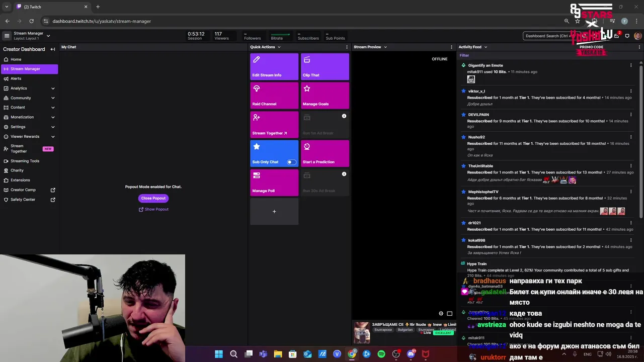644x362 pixels.
Task: Click the browser address bar URL
Action: pos(102,21)
